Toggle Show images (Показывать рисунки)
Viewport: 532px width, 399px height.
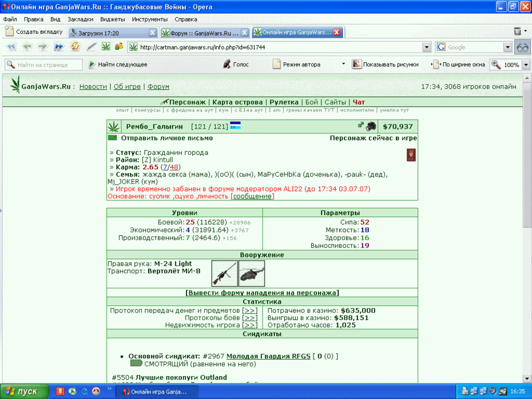click(386, 65)
